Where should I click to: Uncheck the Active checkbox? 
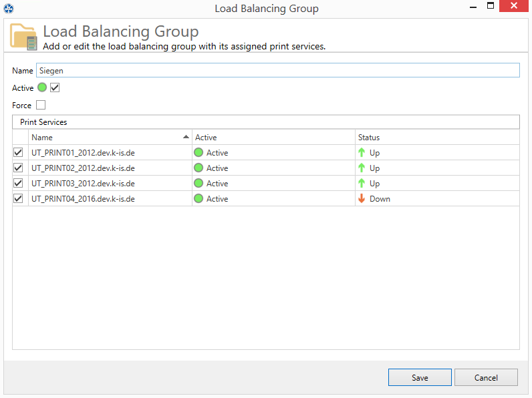55,87
